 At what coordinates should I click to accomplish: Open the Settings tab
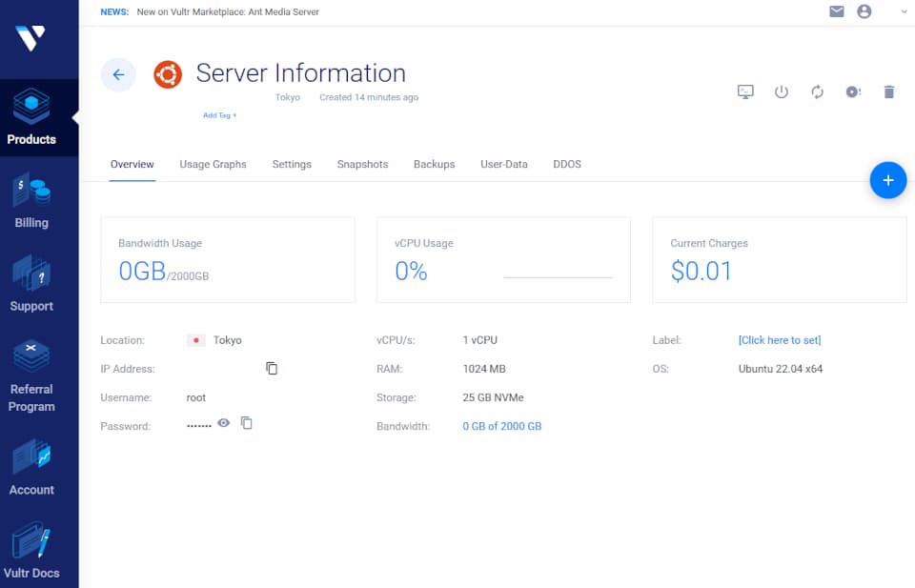(292, 165)
